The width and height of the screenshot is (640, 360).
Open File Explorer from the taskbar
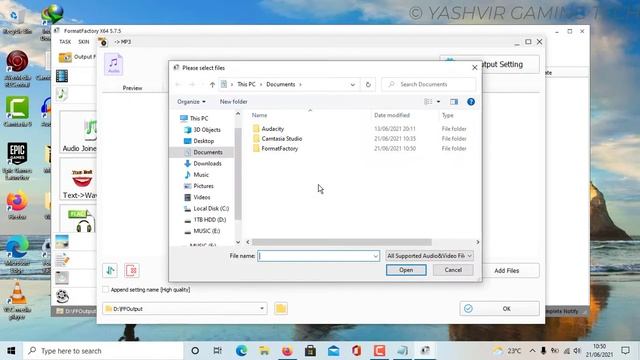(x=264, y=351)
